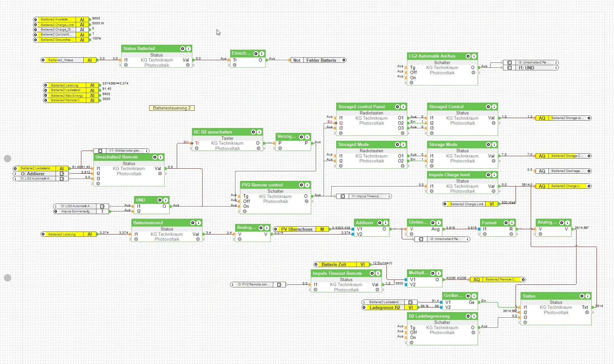
Task: Click info icon on Status Batterie2 block
Action: [x=188, y=49]
